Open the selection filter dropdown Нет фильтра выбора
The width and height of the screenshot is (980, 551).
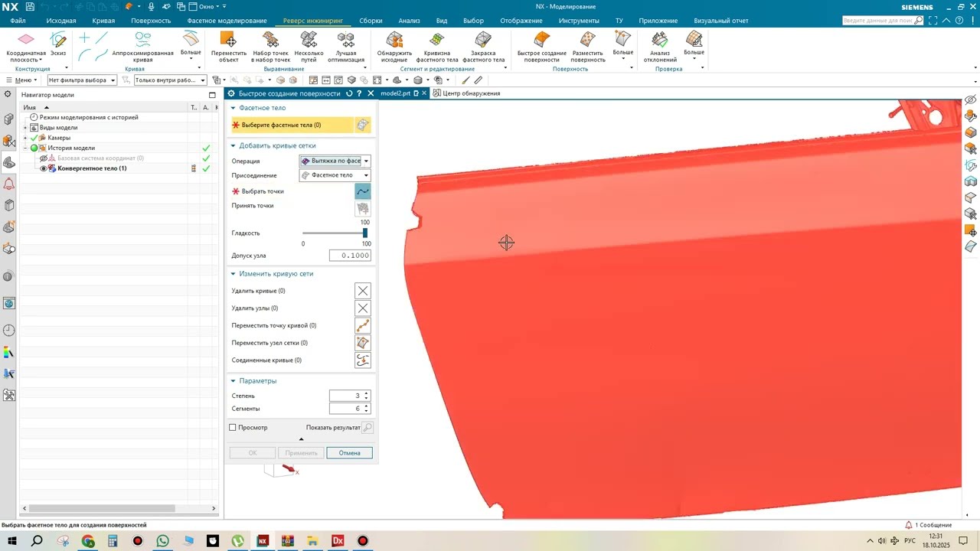pos(82,80)
